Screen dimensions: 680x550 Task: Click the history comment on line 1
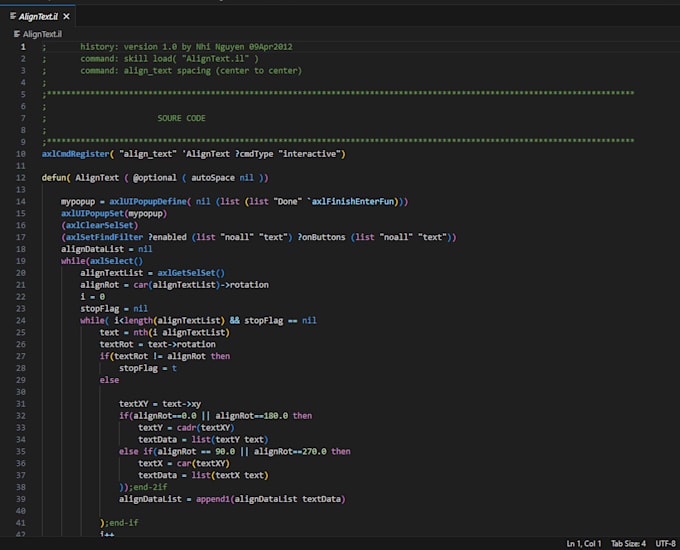186,47
